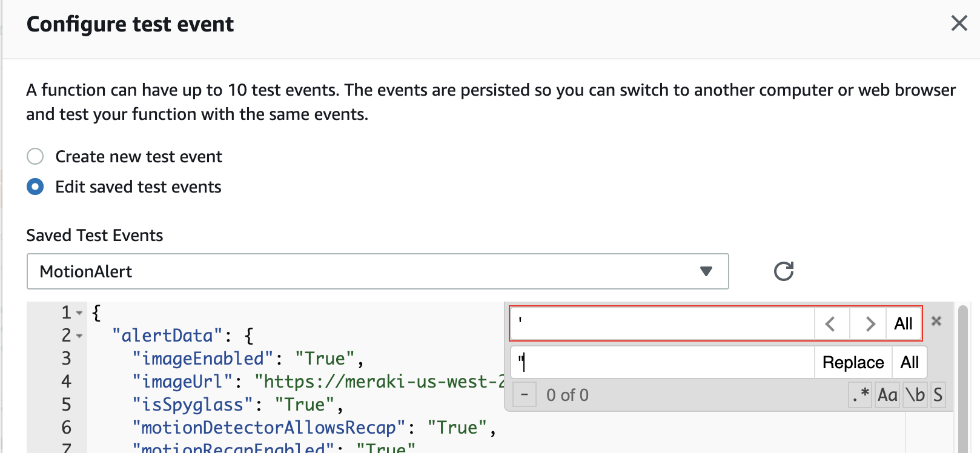Image resolution: width=980 pixels, height=453 pixels.
Task: Toggle whole word search
Action: (915, 395)
